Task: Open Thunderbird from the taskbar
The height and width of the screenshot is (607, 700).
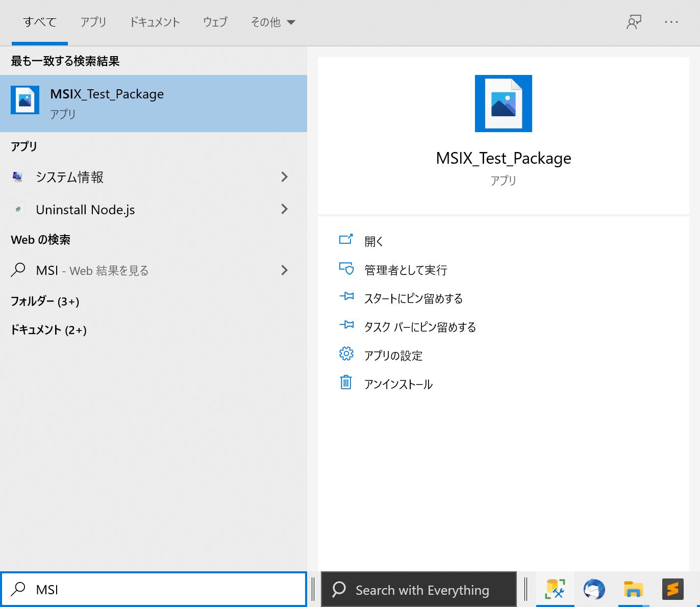Action: click(x=594, y=589)
